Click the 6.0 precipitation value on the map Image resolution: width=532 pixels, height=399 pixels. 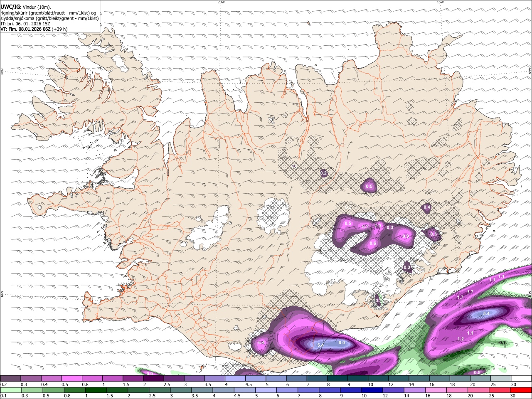click(x=342, y=343)
